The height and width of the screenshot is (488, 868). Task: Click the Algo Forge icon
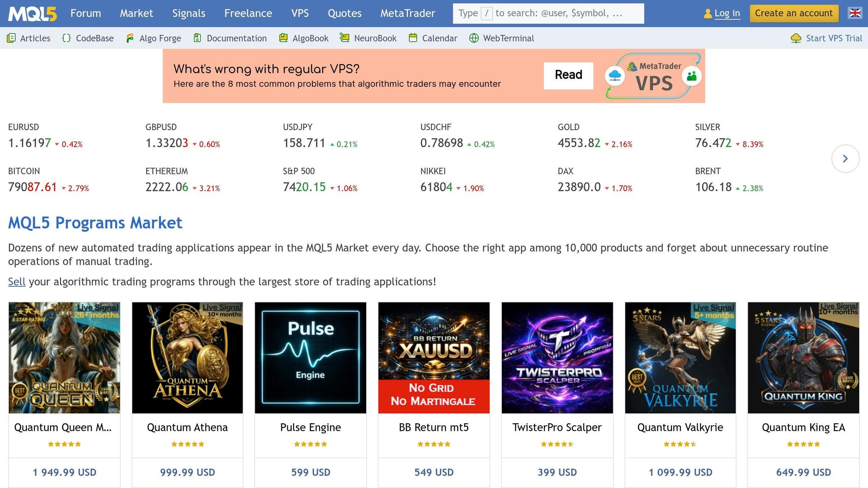[130, 38]
